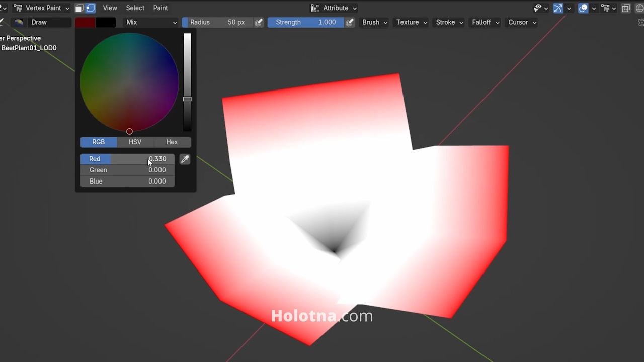Pick a hue on the color wheel
The image size is (644, 362).
pyautogui.click(x=129, y=82)
